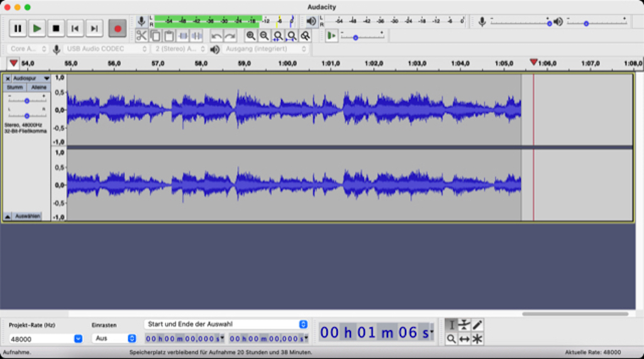644x359 pixels.
Task: Open Ausgang (integriert) output dropdown
Action: [266, 49]
